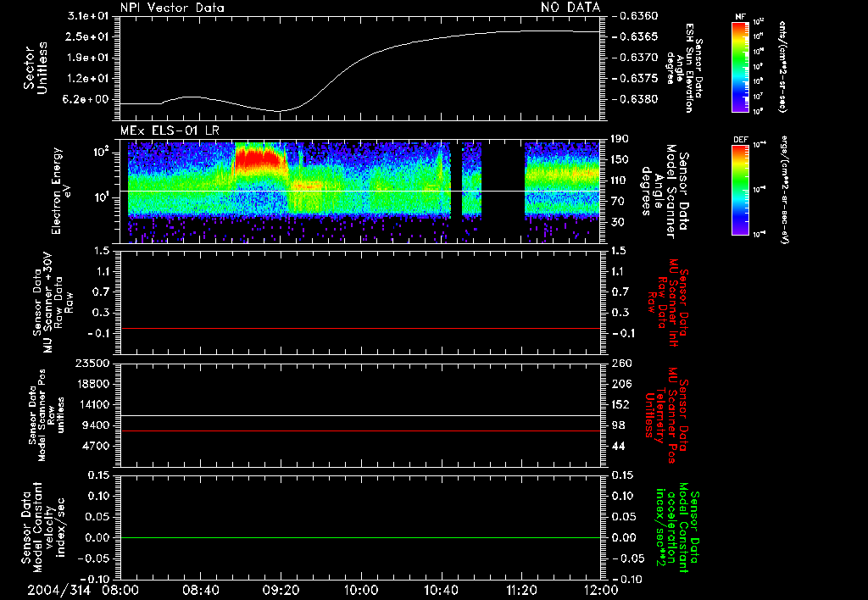Select the 'MEx ELS-01 LR' spectrogram title
Viewport: 868px width, 600px height.
point(170,131)
